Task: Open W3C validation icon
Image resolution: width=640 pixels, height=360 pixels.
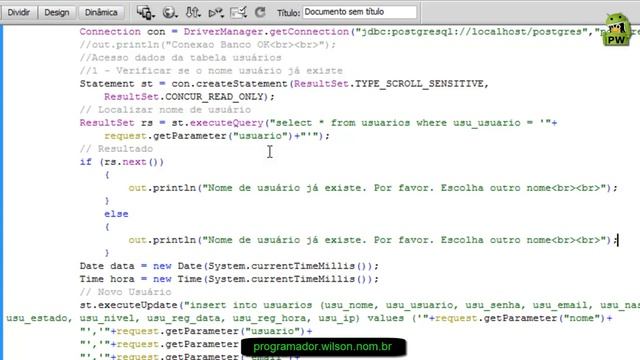Action: coord(216,13)
